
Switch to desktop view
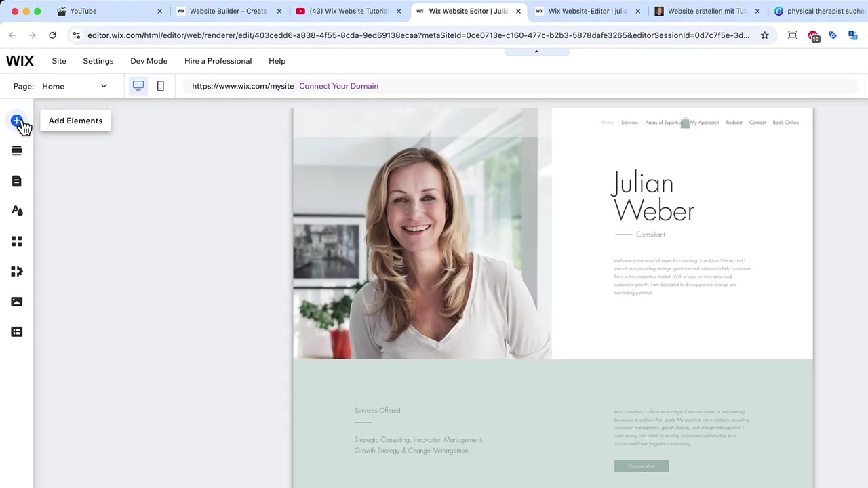click(x=138, y=86)
